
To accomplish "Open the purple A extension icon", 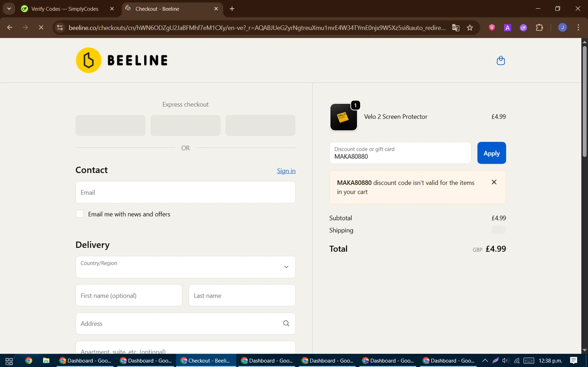I will point(507,27).
